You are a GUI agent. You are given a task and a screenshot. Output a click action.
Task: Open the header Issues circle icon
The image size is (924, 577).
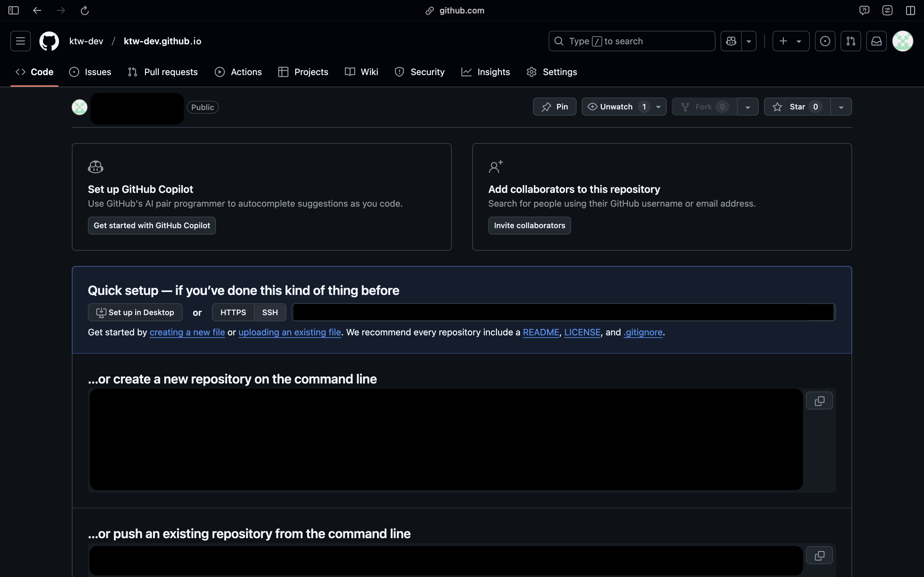[x=825, y=41]
